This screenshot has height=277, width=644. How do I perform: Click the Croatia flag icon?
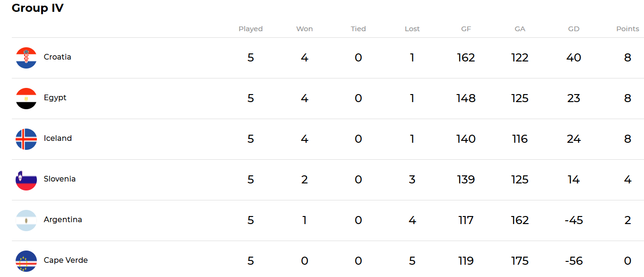click(x=26, y=58)
